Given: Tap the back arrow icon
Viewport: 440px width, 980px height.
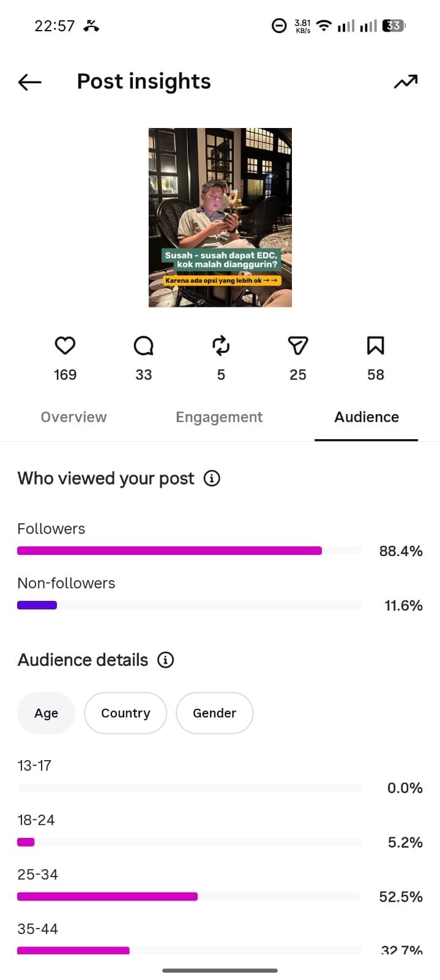Looking at the screenshot, I should 29,81.
